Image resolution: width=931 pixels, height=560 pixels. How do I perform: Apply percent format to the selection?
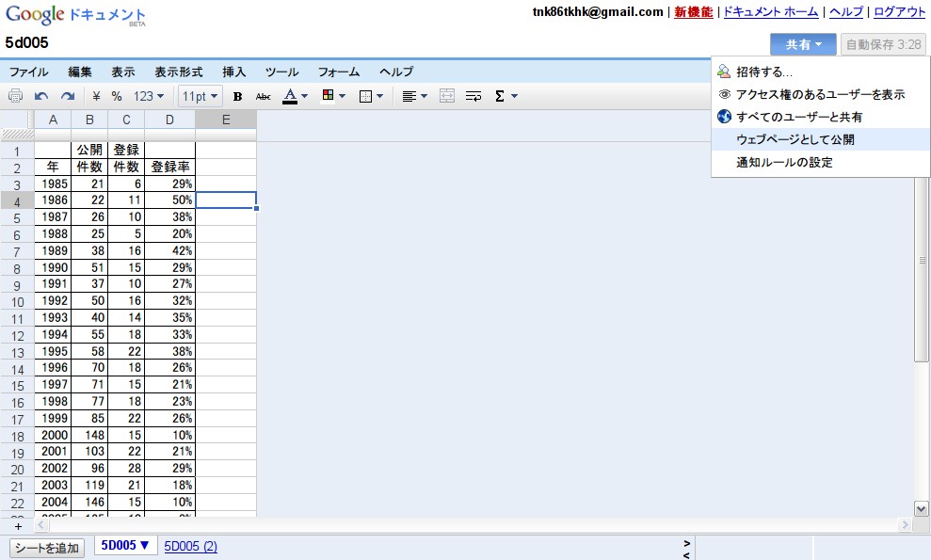click(117, 95)
